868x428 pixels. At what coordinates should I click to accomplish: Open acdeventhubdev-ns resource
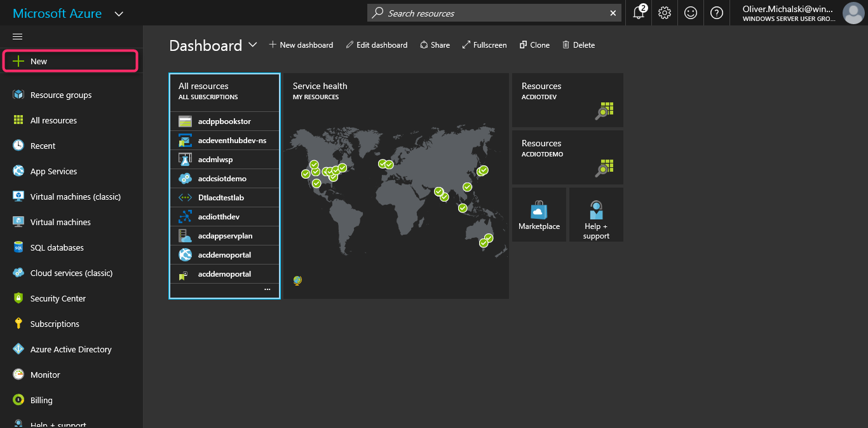pyautogui.click(x=224, y=141)
